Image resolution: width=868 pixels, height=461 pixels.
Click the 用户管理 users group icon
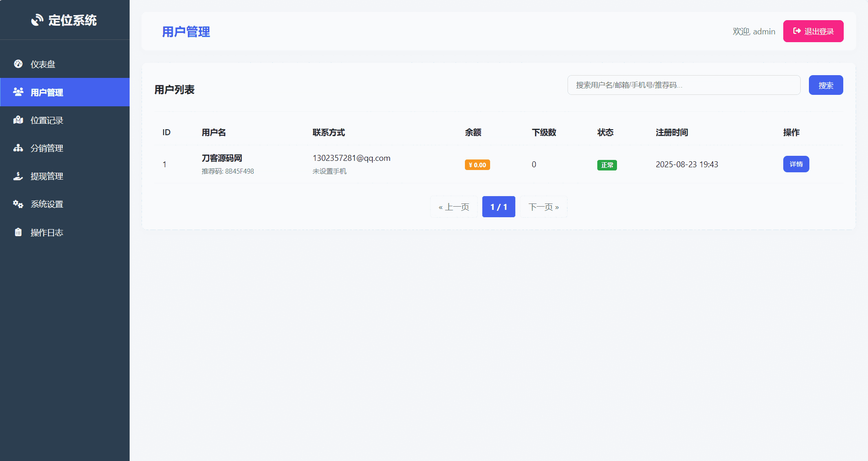pos(18,92)
